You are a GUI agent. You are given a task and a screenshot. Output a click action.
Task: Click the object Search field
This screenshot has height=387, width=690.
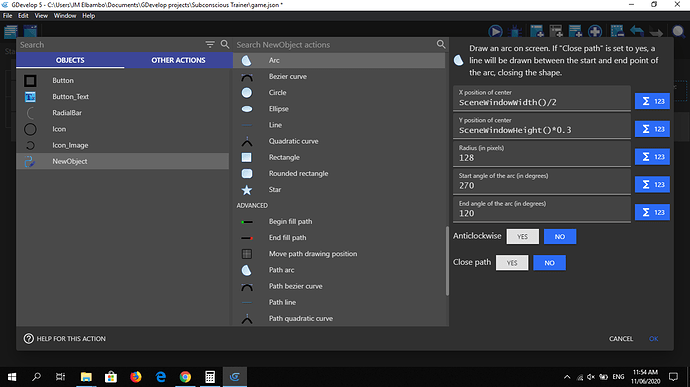[x=110, y=44]
